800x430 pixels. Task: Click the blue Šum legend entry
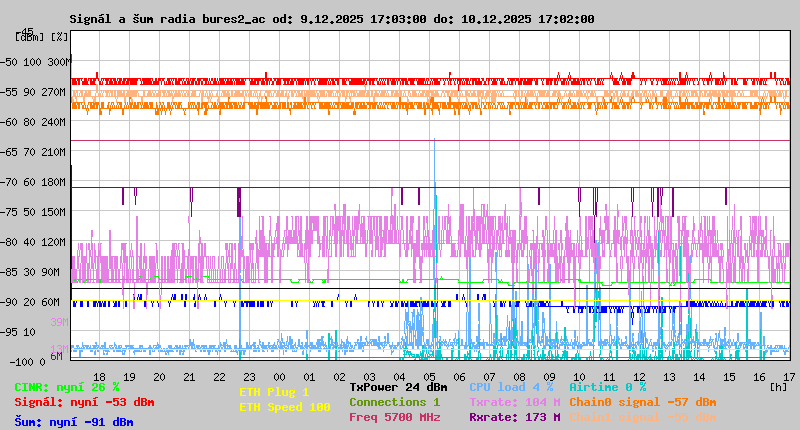(x=74, y=422)
